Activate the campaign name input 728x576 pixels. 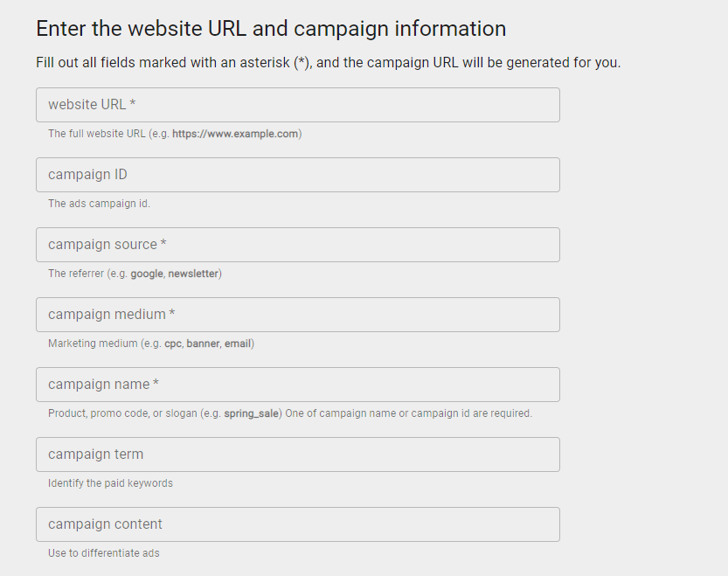click(x=297, y=385)
